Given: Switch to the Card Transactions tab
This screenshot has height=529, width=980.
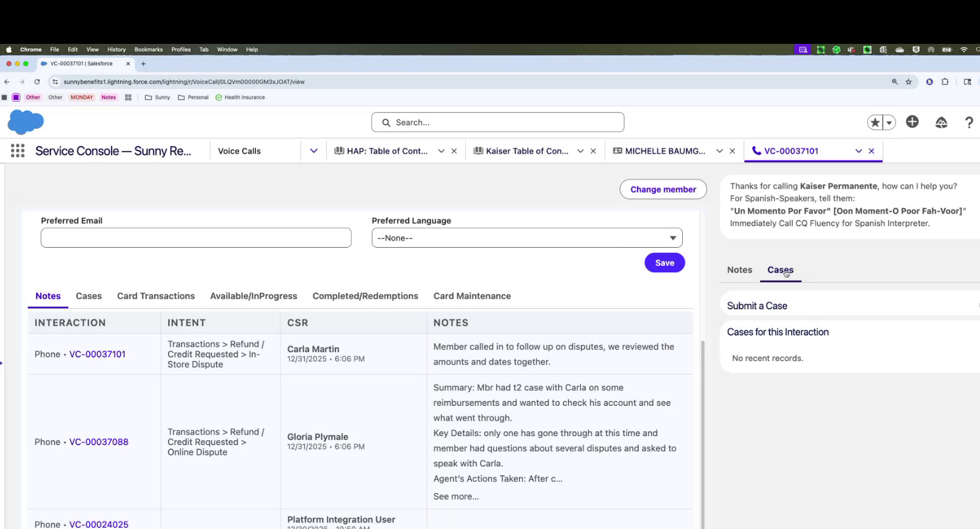Looking at the screenshot, I should pyautogui.click(x=155, y=296).
